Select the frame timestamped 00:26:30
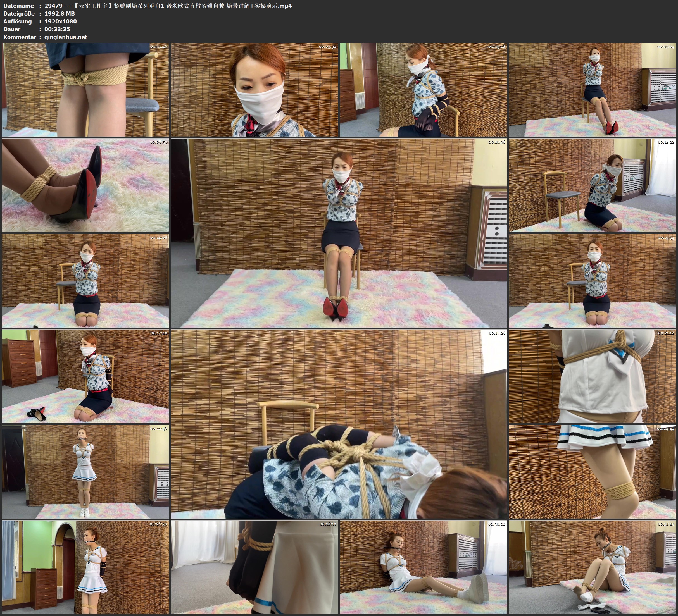The width and height of the screenshot is (678, 616). click(85, 567)
